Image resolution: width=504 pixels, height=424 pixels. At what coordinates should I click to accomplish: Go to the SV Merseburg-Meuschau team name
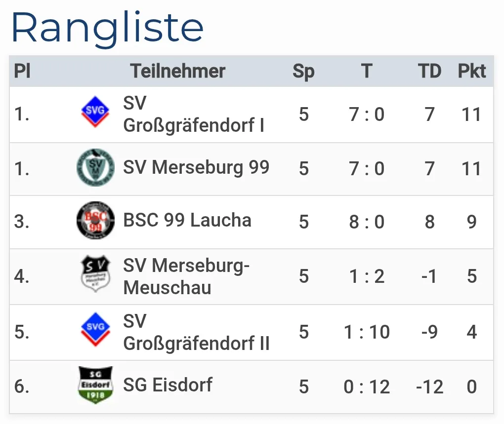pos(186,276)
